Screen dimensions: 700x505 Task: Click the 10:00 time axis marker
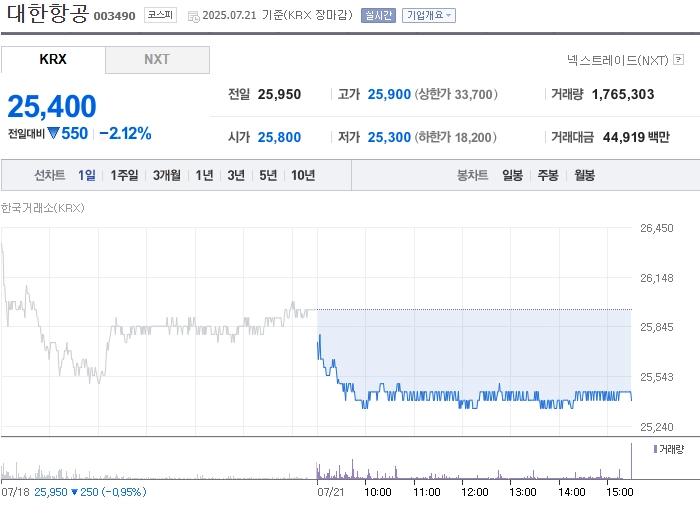click(x=378, y=492)
